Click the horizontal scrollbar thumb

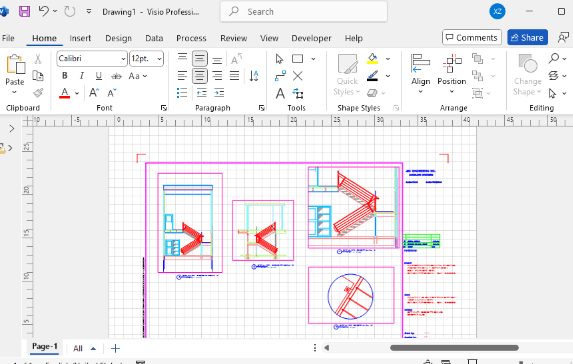coord(454,348)
